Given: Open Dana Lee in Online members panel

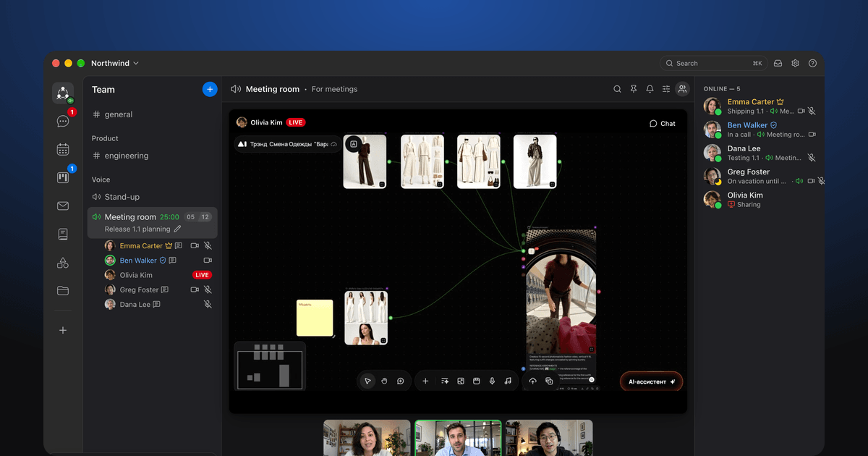Looking at the screenshot, I should click(x=759, y=153).
